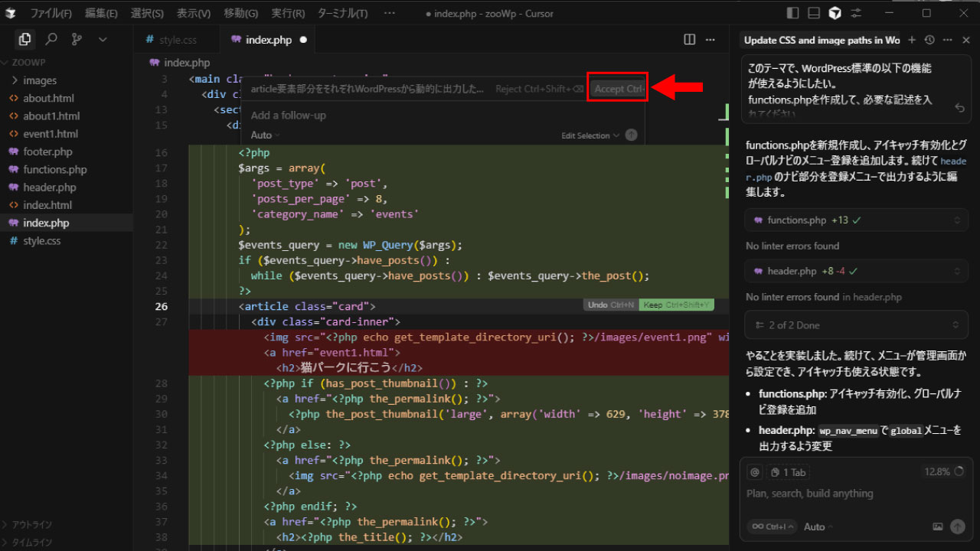Screen dimensions: 980x551
Task: Click the unsaved dot on index.php tab
Action: coord(304,40)
